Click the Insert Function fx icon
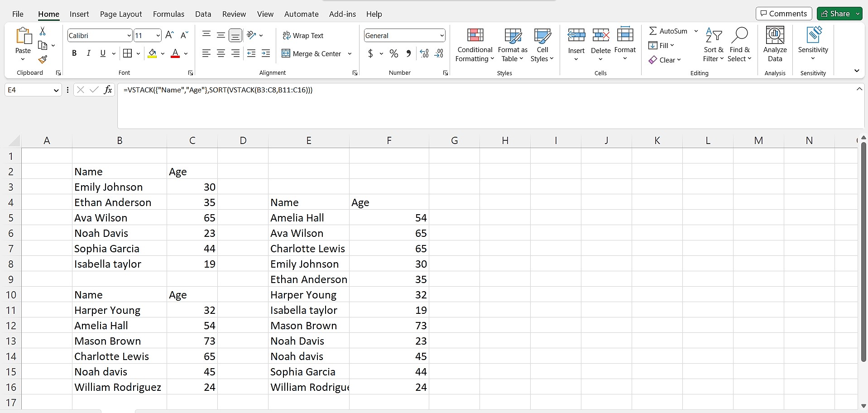Image resolution: width=868 pixels, height=413 pixels. (x=108, y=90)
